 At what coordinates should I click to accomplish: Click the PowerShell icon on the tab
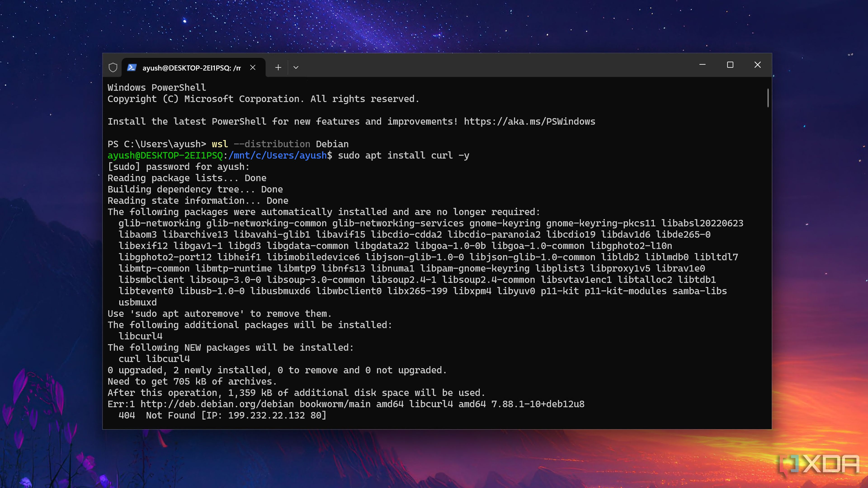coord(132,67)
